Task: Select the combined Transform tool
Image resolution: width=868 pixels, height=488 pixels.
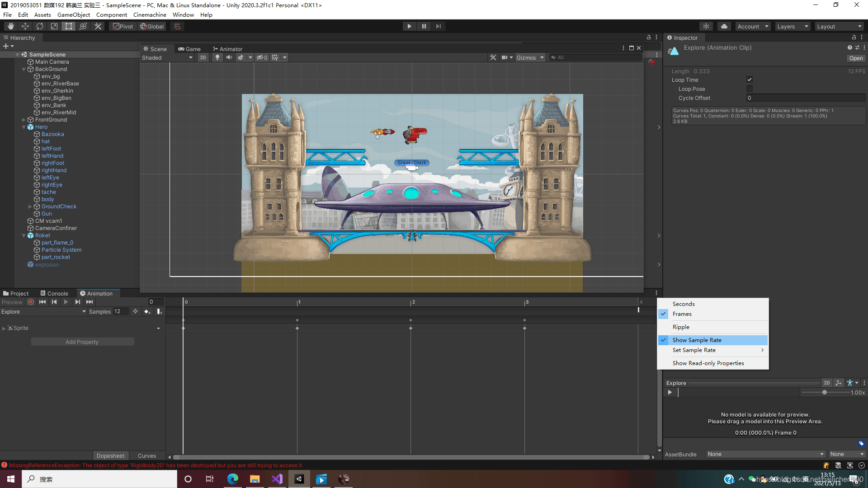Action: coord(83,26)
